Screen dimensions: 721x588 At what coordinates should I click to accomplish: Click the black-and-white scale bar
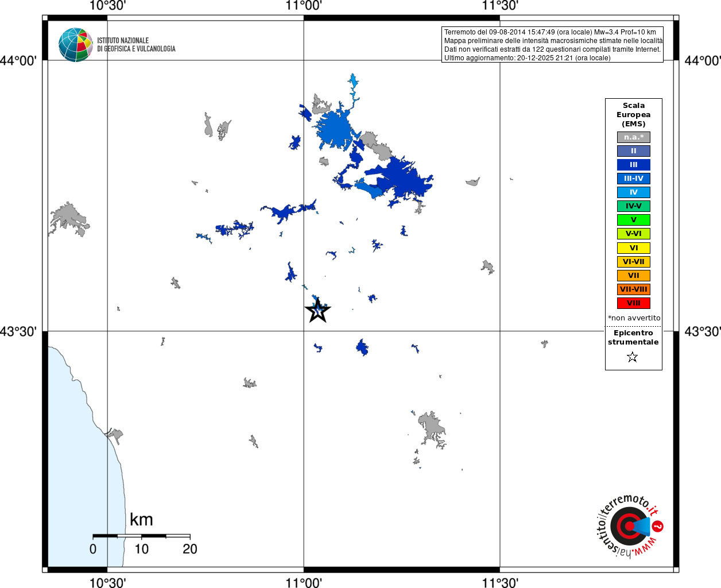[141, 536]
